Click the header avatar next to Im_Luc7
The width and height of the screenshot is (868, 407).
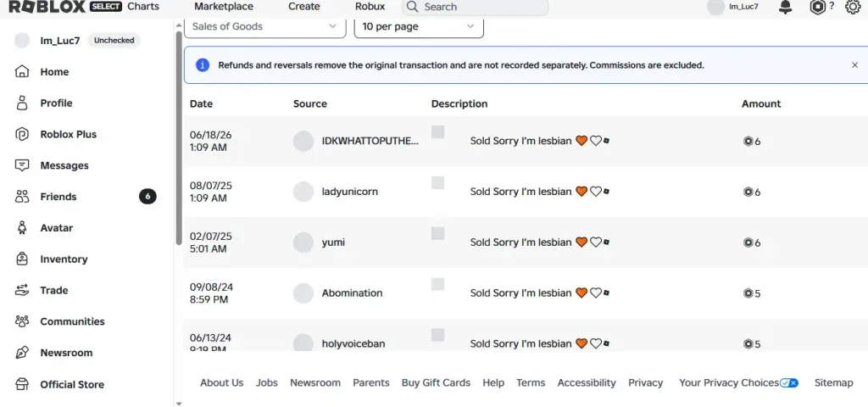pos(715,7)
